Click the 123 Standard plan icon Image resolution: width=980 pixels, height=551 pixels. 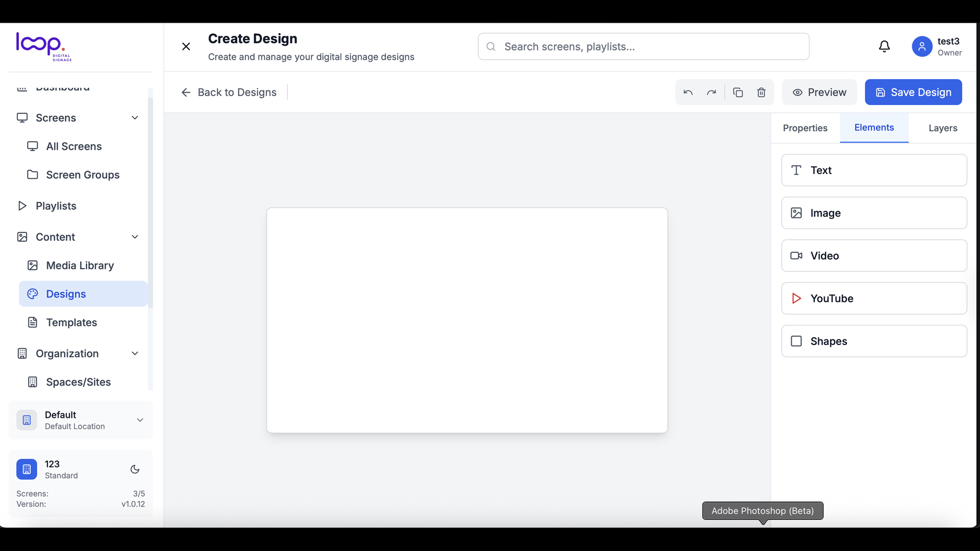click(x=27, y=469)
